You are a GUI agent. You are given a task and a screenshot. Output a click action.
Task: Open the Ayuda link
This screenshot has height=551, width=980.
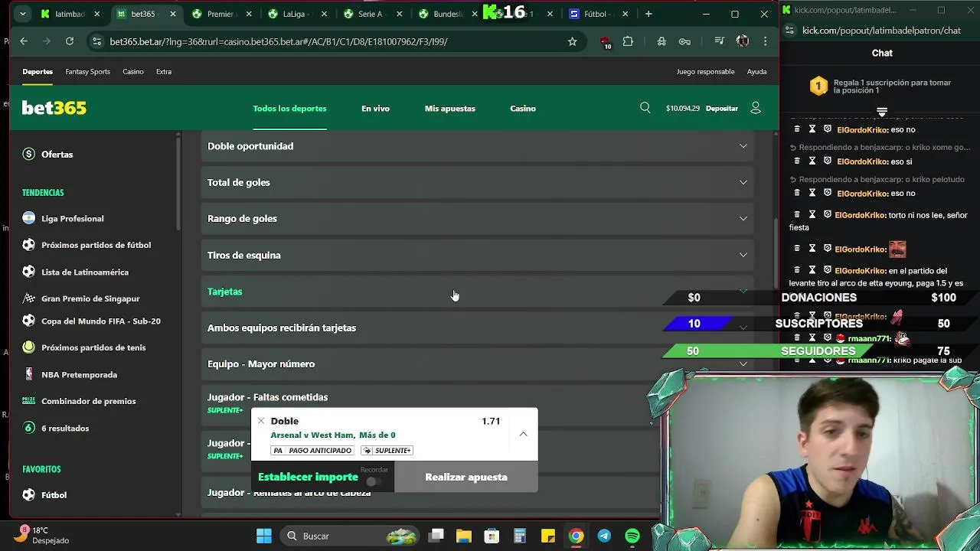tap(757, 72)
